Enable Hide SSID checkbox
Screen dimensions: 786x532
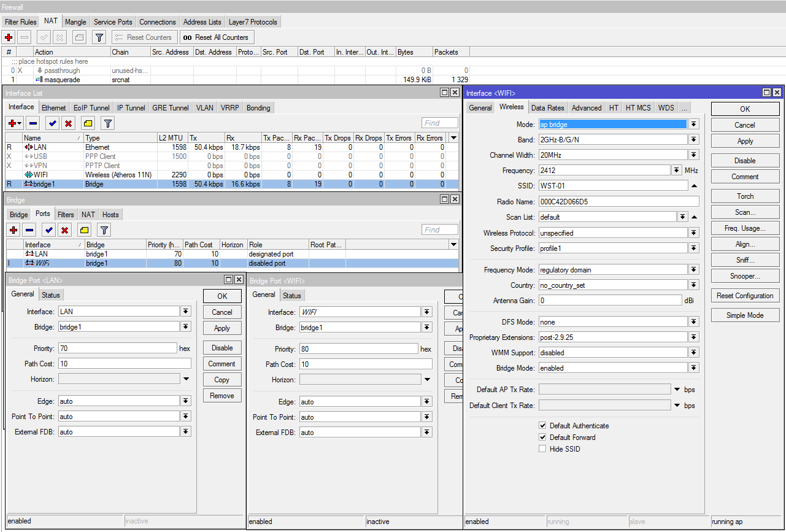click(542, 449)
